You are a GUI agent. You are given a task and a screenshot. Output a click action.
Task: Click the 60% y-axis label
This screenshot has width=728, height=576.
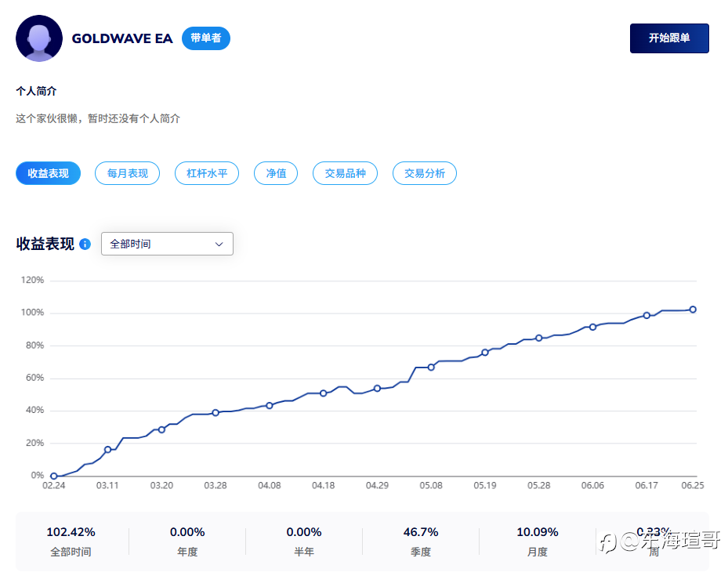pyautogui.click(x=34, y=378)
